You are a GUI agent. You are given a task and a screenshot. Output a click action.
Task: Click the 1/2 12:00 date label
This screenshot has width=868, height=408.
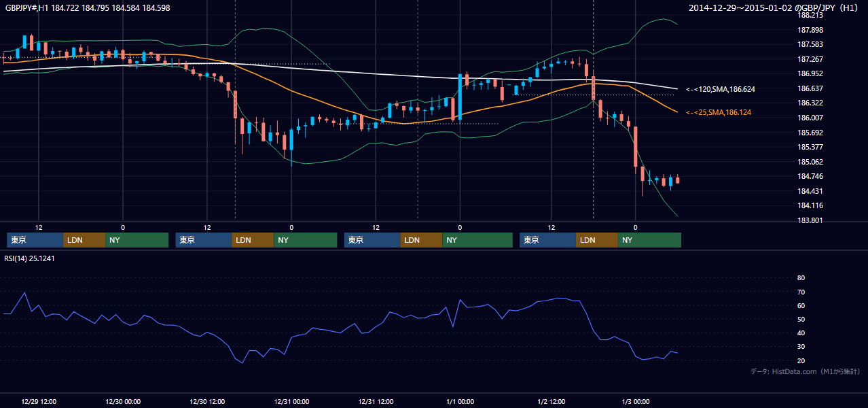551,402
